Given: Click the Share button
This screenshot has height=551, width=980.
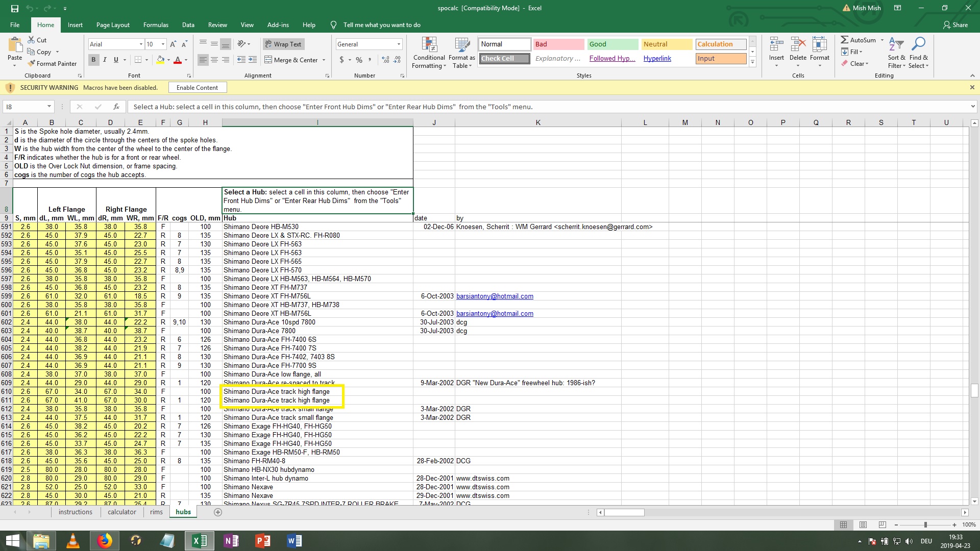Looking at the screenshot, I should (955, 24).
